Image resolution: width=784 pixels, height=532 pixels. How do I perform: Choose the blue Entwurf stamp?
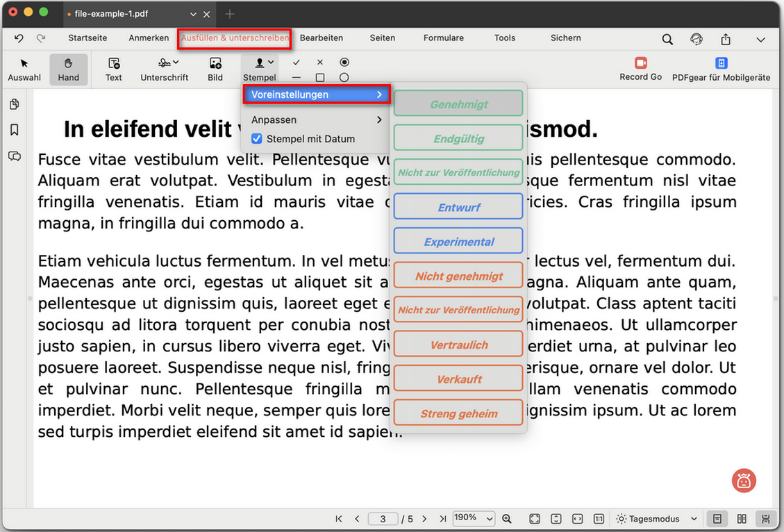(458, 207)
